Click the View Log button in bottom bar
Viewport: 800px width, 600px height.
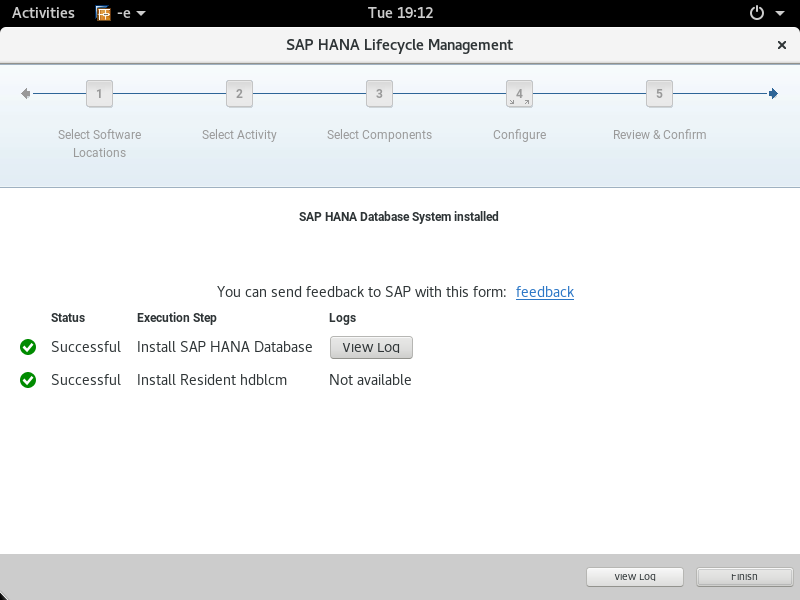(635, 577)
